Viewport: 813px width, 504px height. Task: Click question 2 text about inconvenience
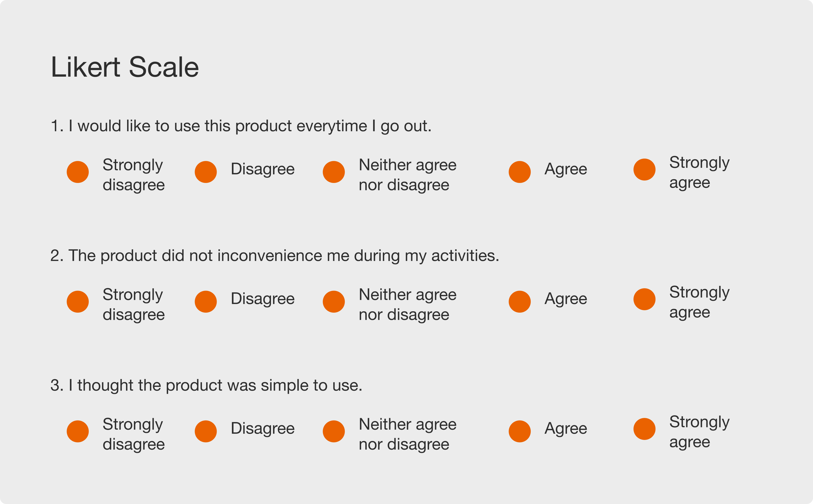coord(275,256)
